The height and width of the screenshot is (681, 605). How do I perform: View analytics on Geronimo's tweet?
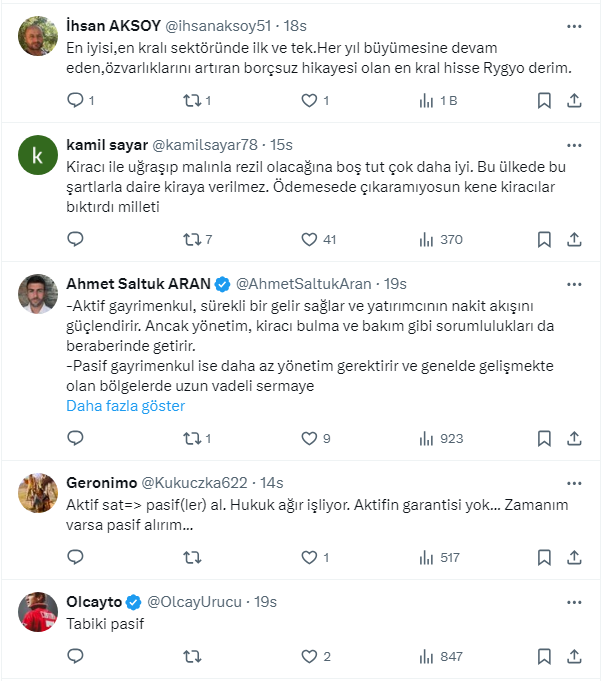coord(426,557)
